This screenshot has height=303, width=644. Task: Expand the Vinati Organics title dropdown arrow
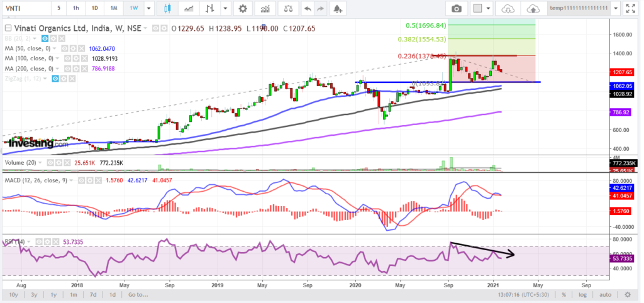[145, 28]
